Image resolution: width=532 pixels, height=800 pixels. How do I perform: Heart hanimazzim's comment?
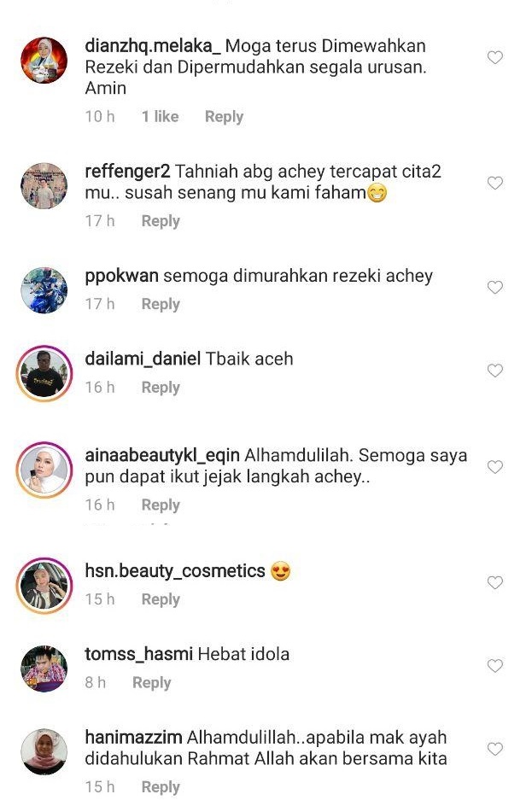(494, 749)
